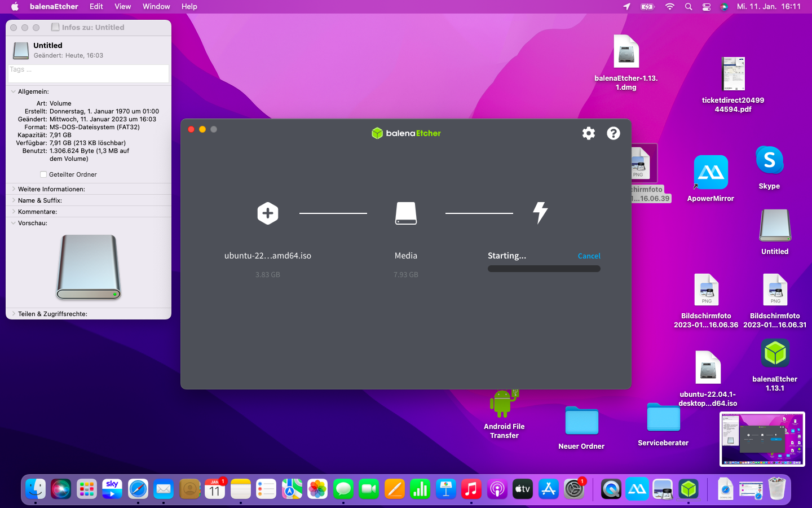Click the Untitled volume icon in Info header

[x=21, y=50]
